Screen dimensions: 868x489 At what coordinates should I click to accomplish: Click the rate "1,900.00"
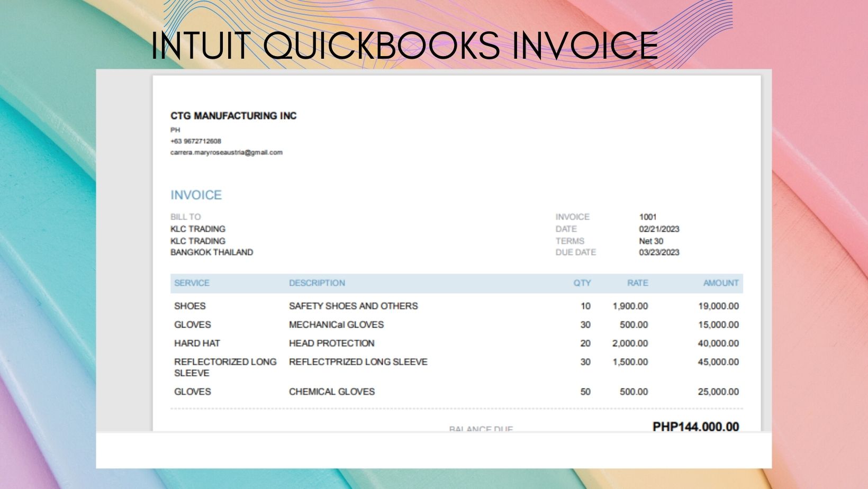click(x=630, y=306)
